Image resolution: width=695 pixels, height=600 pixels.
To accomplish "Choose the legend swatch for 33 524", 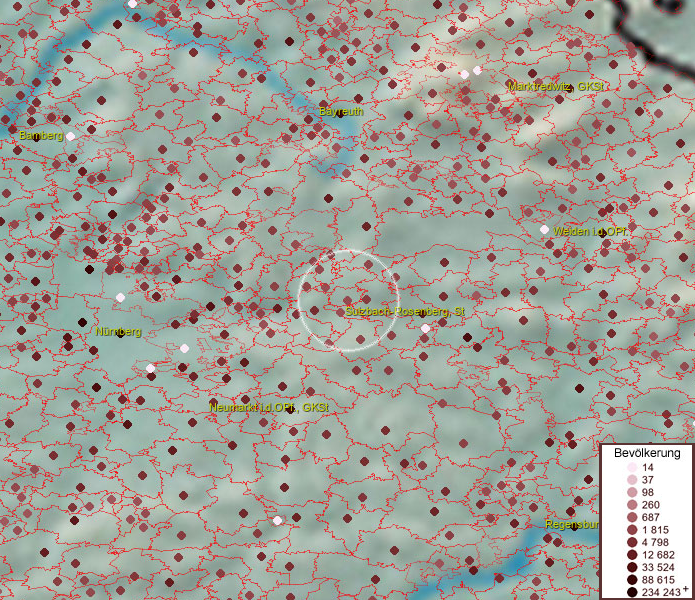I will 632,567.
